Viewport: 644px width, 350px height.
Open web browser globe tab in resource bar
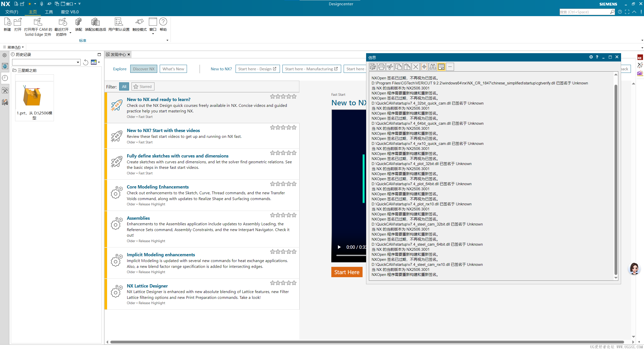coord(5,66)
